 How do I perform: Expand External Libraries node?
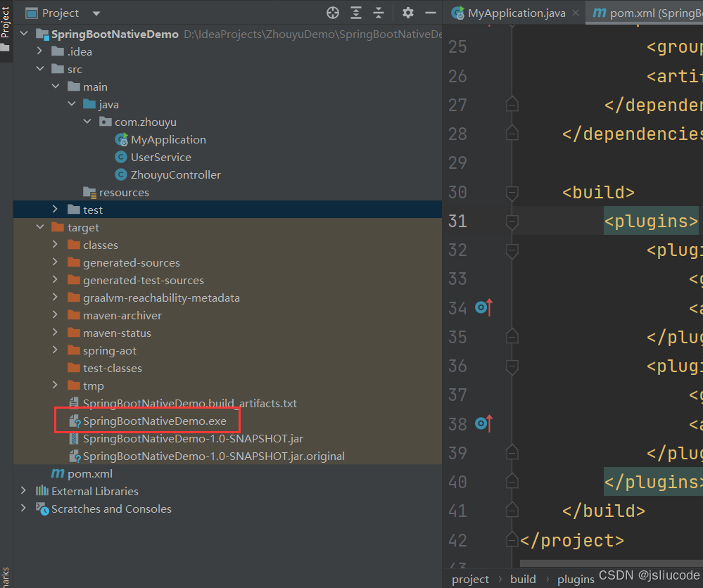pyautogui.click(x=25, y=491)
